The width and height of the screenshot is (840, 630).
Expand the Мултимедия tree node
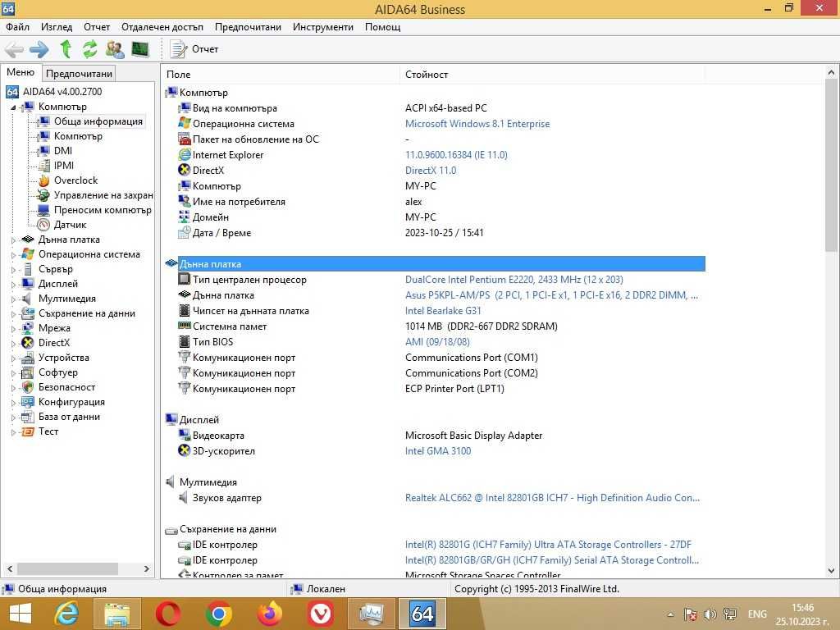(13, 299)
